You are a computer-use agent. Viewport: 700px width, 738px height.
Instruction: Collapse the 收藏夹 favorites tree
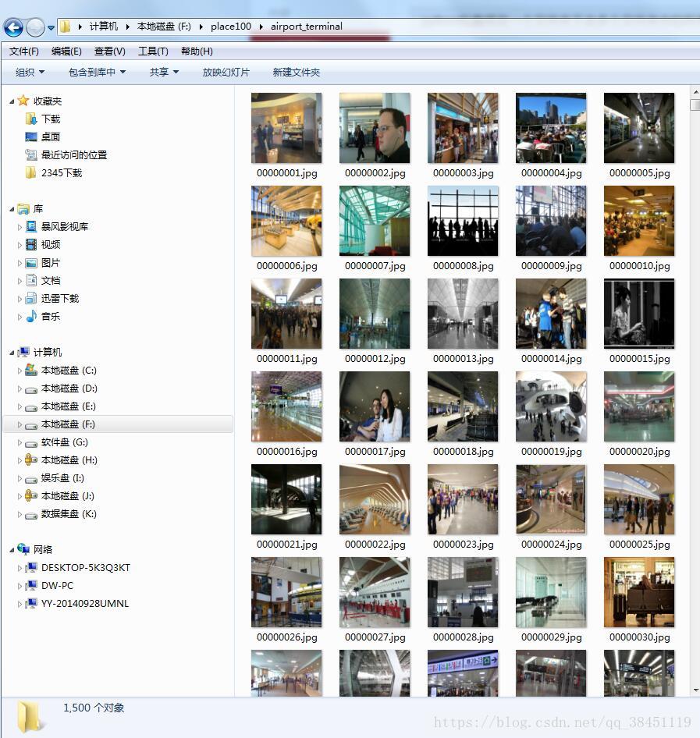point(12,101)
